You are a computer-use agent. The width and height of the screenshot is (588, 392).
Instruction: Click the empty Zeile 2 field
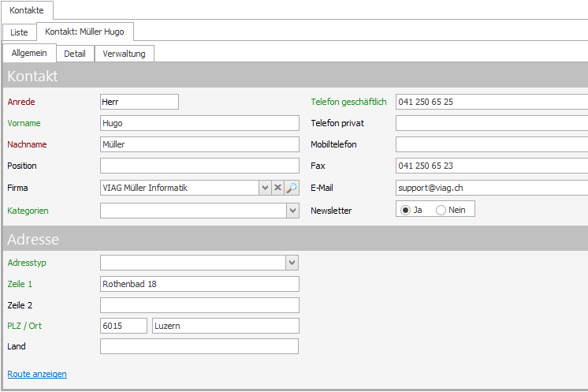tap(199, 305)
